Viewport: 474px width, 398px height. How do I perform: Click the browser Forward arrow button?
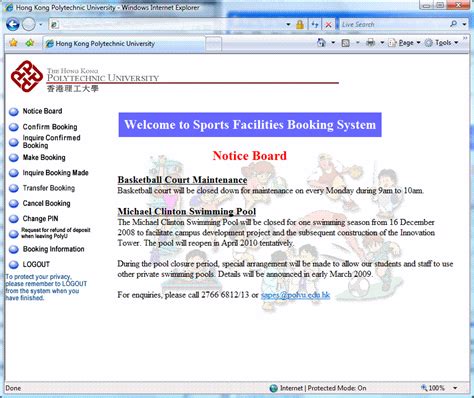click(29, 24)
